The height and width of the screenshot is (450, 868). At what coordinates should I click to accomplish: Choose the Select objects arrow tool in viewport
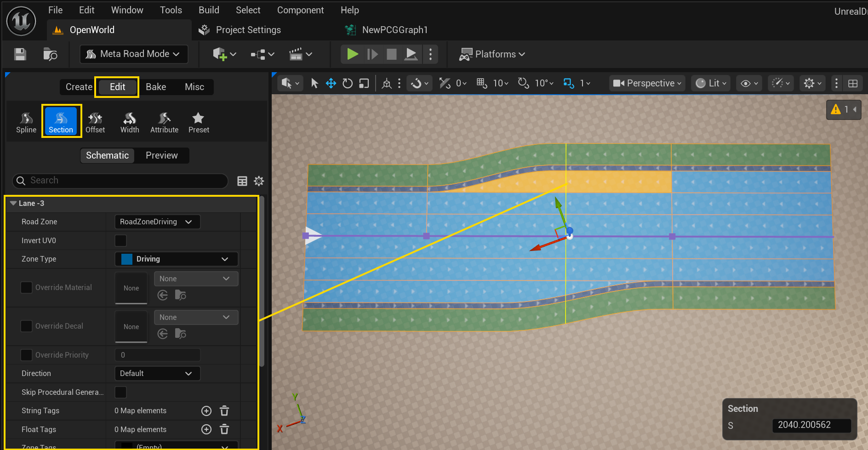pos(314,83)
